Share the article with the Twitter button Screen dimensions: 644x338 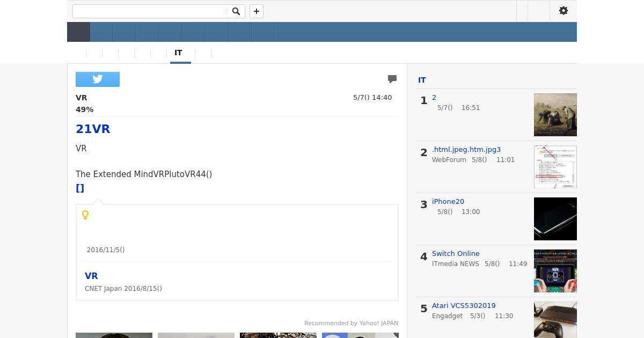98,79
